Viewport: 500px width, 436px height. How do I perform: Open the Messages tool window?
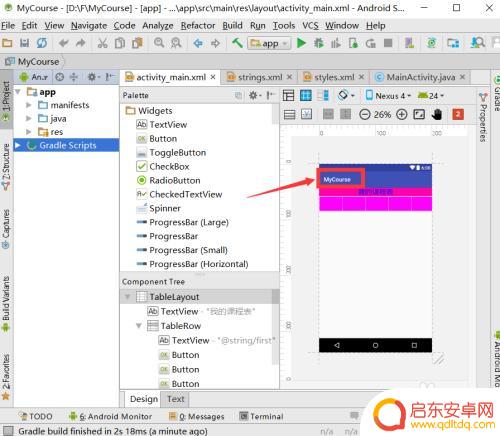197,417
